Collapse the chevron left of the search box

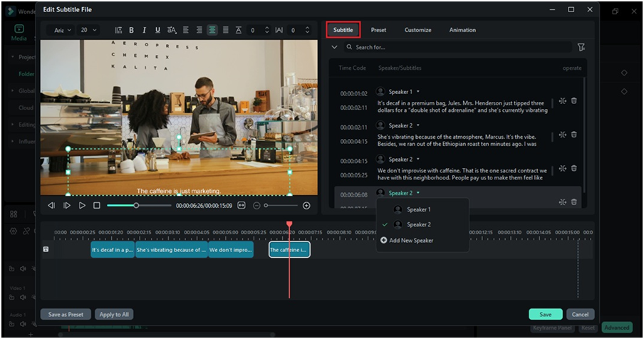coord(334,47)
